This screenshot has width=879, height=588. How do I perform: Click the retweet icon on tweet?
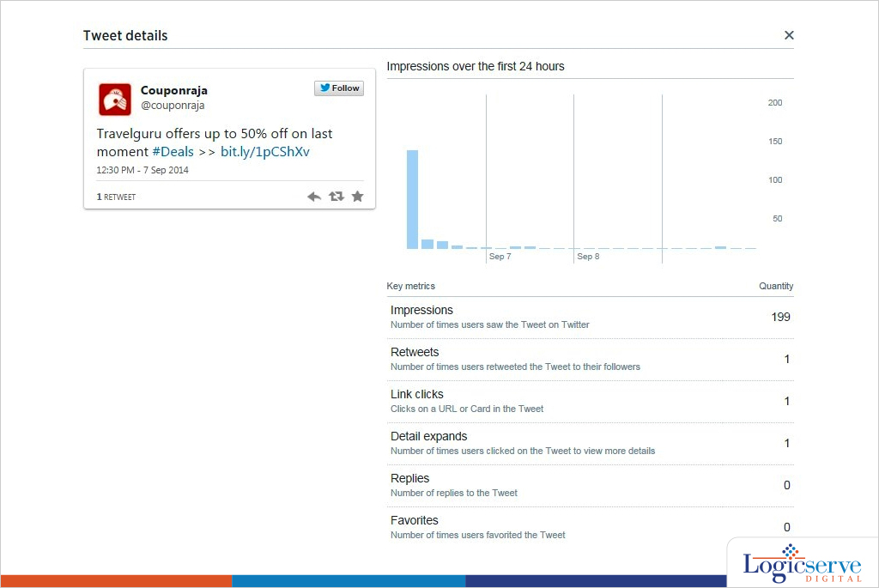[x=336, y=197]
